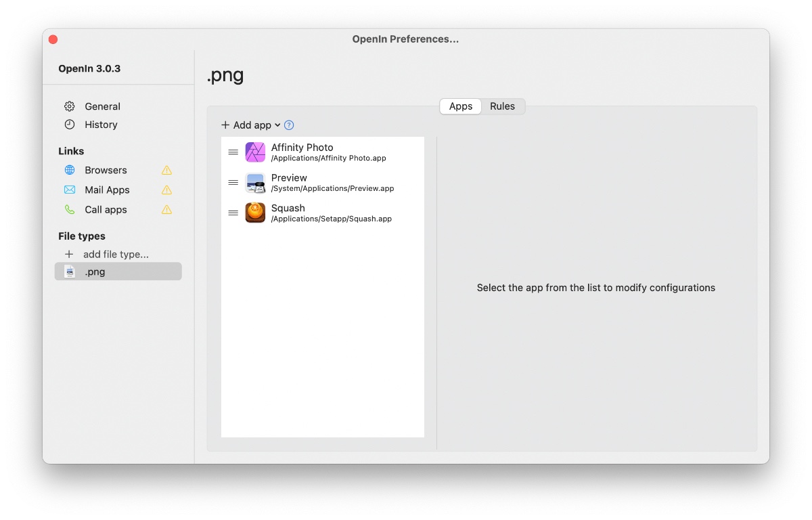Image resolution: width=812 pixels, height=520 pixels.
Task: Click the Browsers globe icon
Action: coord(70,170)
